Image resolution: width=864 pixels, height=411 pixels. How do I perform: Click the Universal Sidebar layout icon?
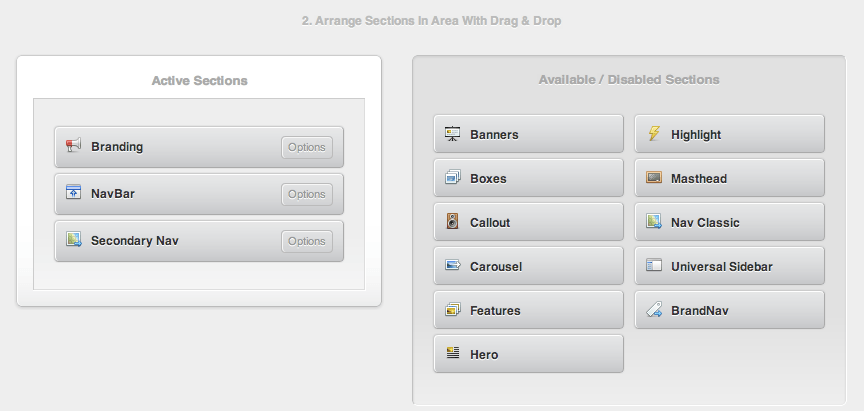pyautogui.click(x=653, y=266)
